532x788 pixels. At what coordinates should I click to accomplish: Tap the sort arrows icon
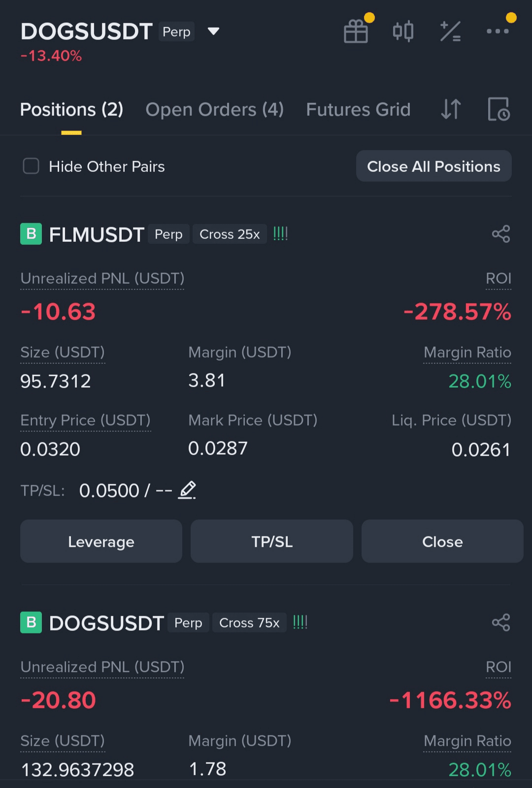pos(451,109)
